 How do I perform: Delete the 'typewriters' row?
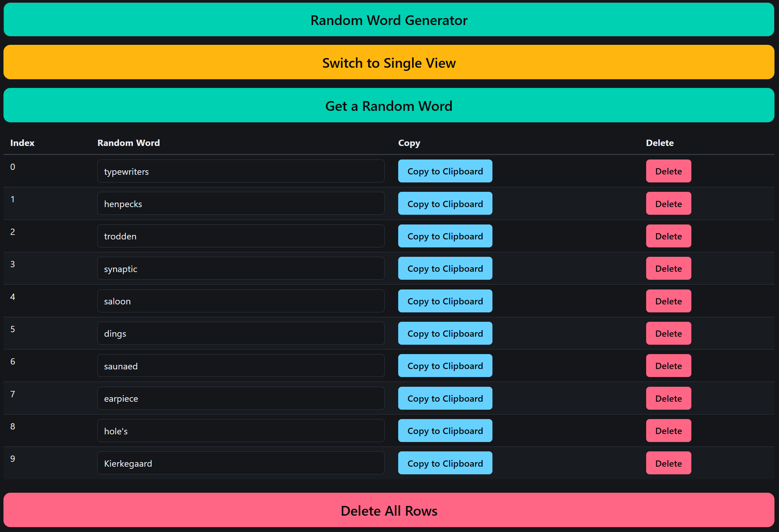[668, 171]
